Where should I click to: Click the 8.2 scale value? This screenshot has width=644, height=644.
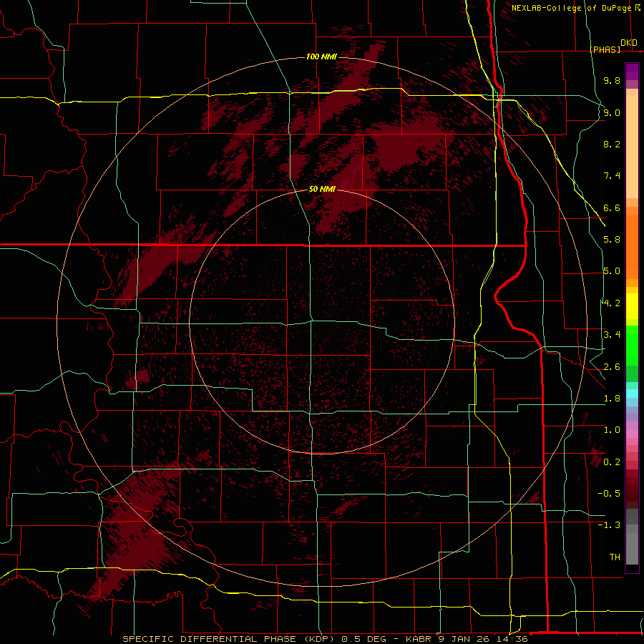612,144
